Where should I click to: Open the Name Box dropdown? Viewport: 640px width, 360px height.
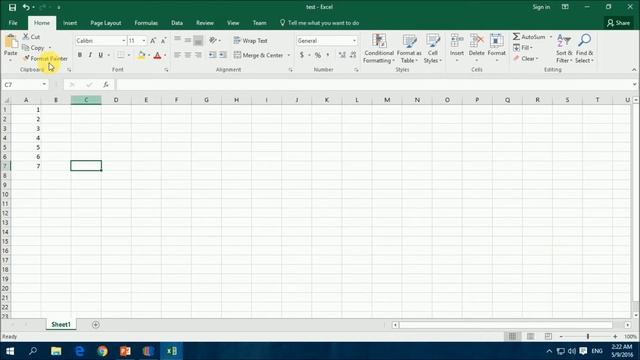tap(44, 84)
